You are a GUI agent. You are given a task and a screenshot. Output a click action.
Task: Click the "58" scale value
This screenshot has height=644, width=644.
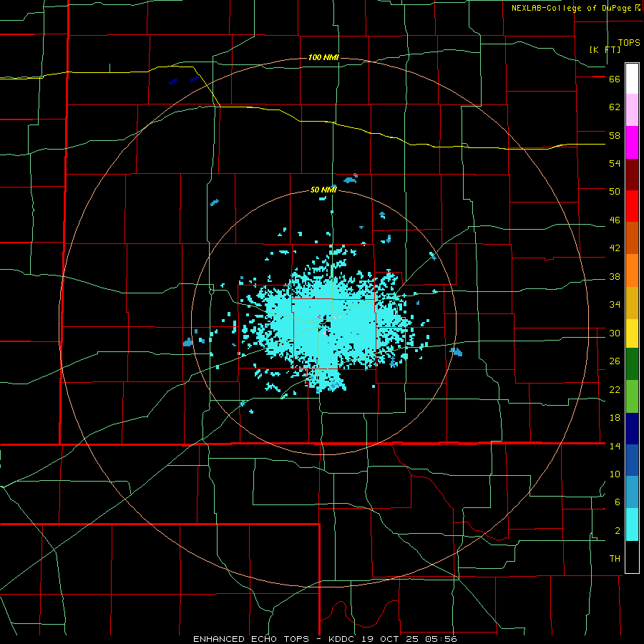click(615, 135)
